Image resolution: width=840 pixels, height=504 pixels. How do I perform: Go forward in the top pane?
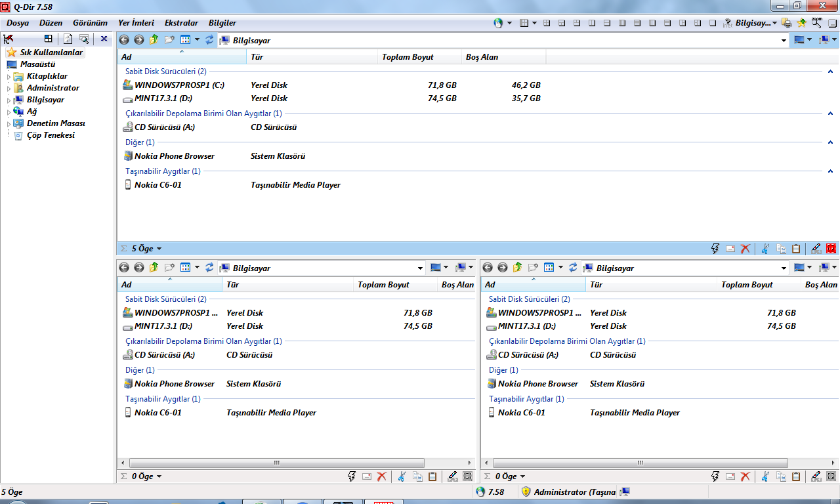[138, 40]
